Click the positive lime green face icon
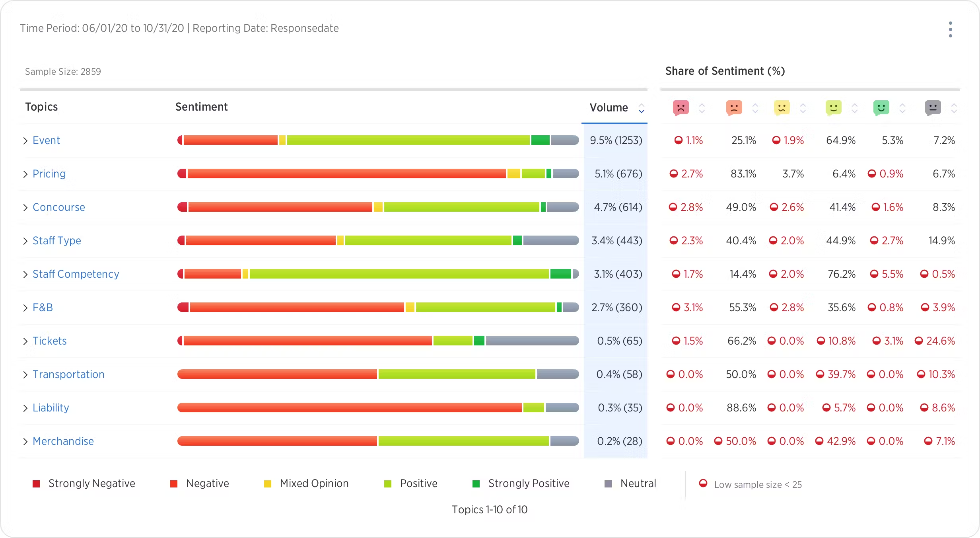This screenshot has width=980, height=538. tap(833, 107)
